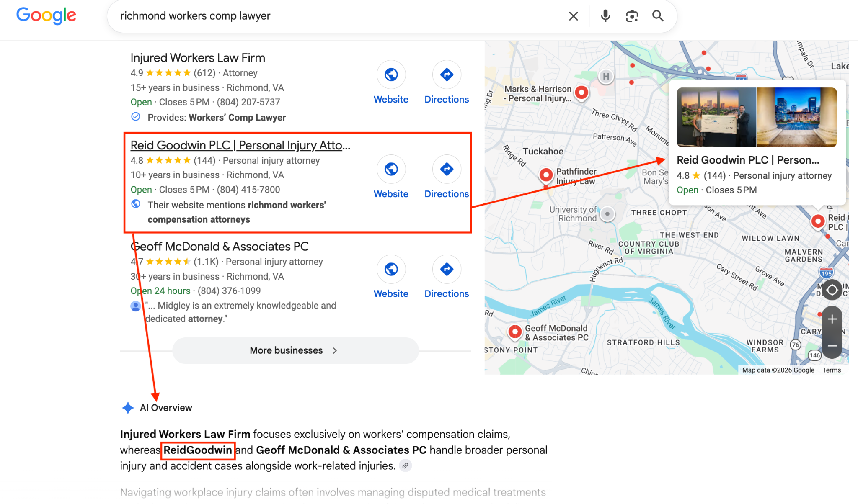
Task: Zoom in on the map plus button
Action: pyautogui.click(x=832, y=319)
